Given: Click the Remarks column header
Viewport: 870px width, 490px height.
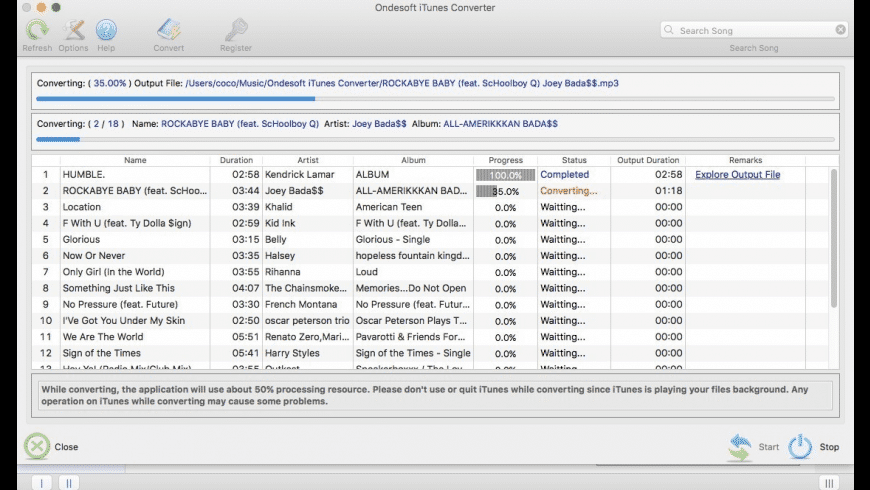Looking at the screenshot, I should pos(745,160).
